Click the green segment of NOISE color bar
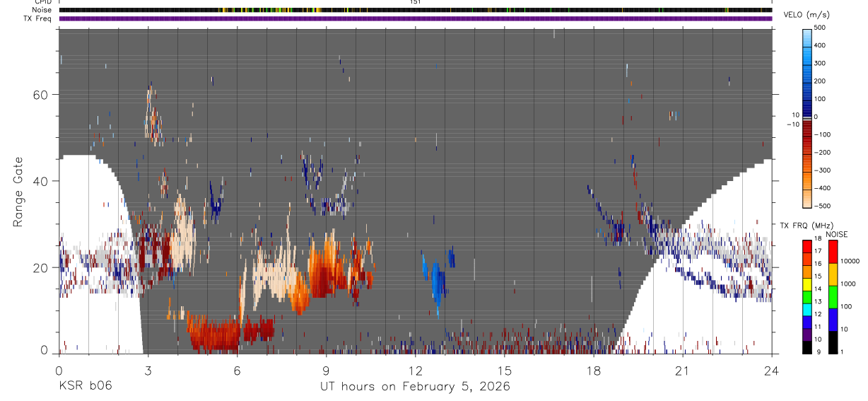The width and height of the screenshot is (868, 401). tap(833, 296)
